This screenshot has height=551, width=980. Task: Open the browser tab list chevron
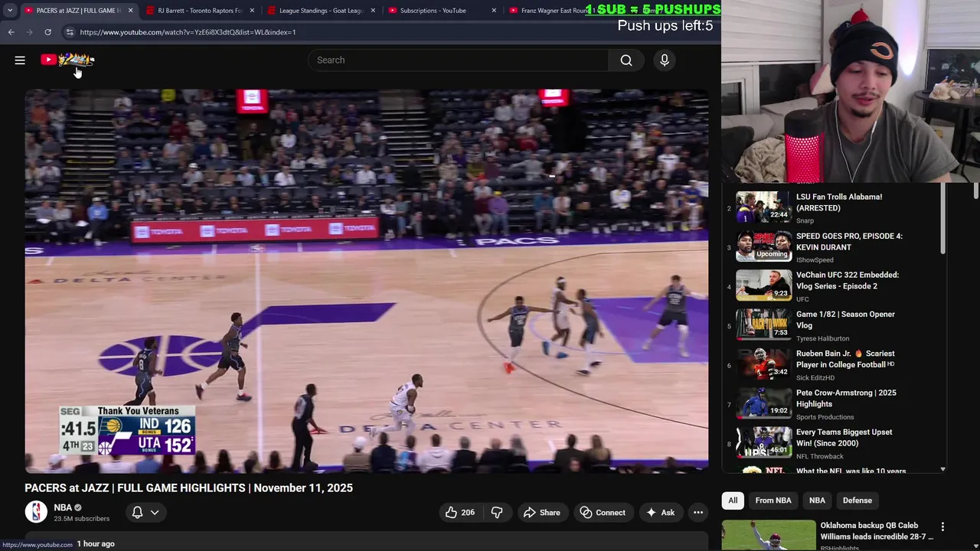10,11
